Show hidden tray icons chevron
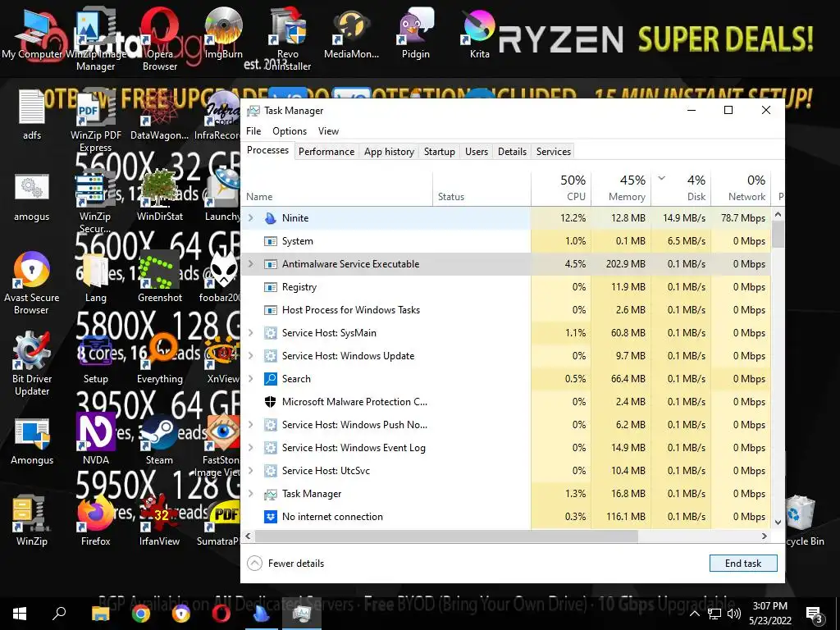This screenshot has width=840, height=630. click(x=694, y=614)
